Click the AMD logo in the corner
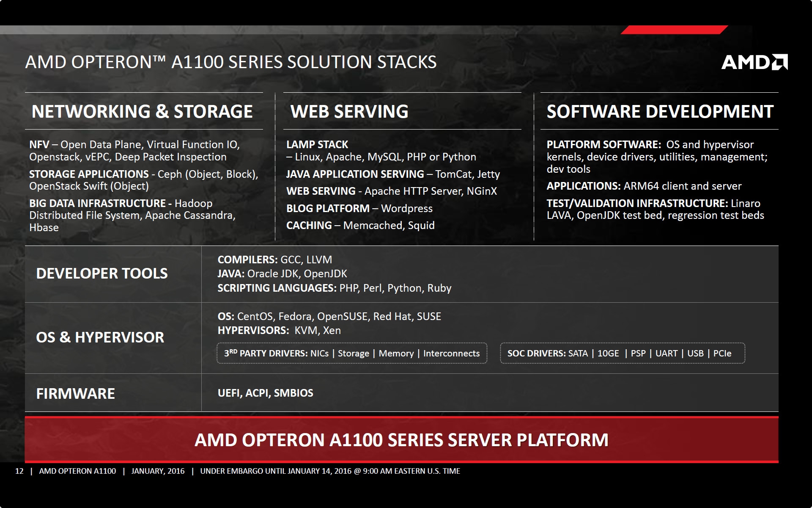 click(x=754, y=62)
